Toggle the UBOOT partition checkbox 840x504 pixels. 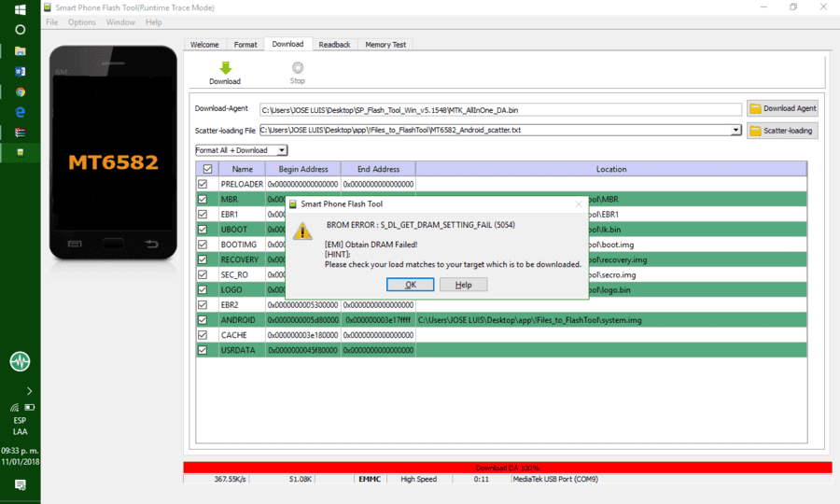coord(203,230)
